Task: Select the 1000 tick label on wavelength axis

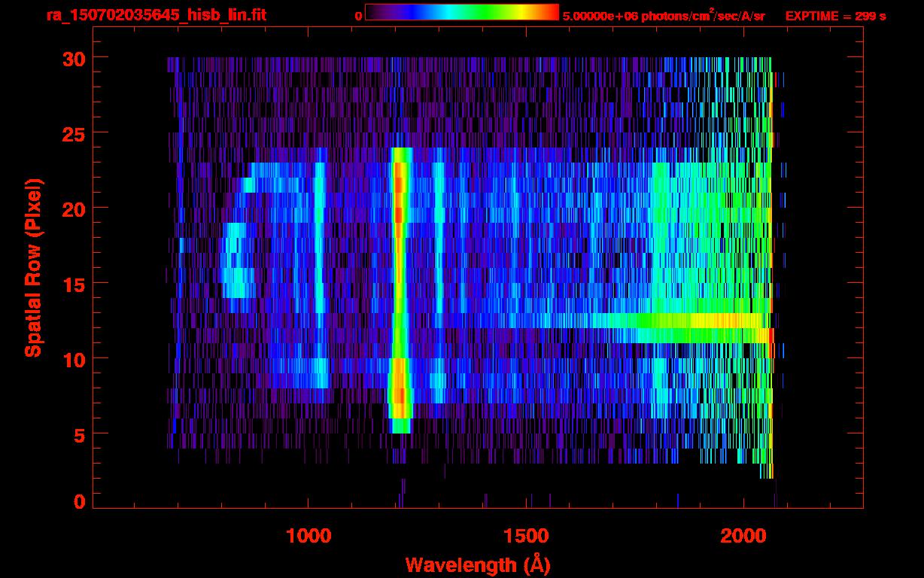Action: pos(308,536)
